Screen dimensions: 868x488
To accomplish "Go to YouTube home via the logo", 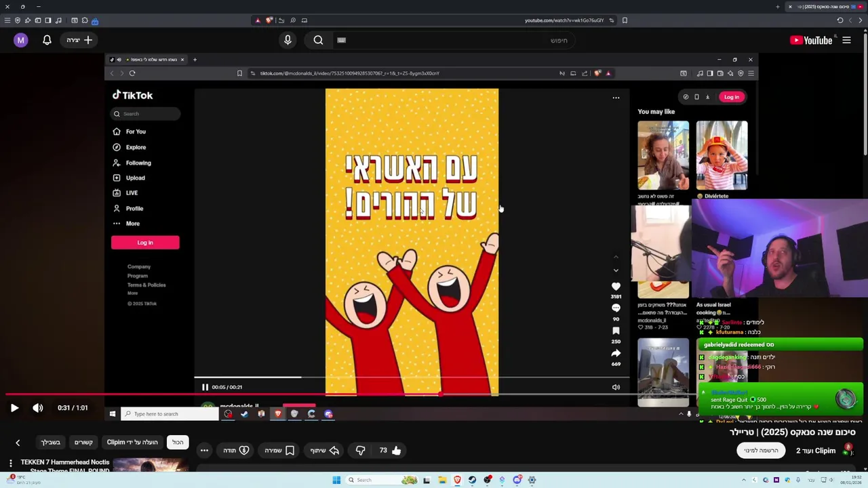I will click(x=811, y=40).
